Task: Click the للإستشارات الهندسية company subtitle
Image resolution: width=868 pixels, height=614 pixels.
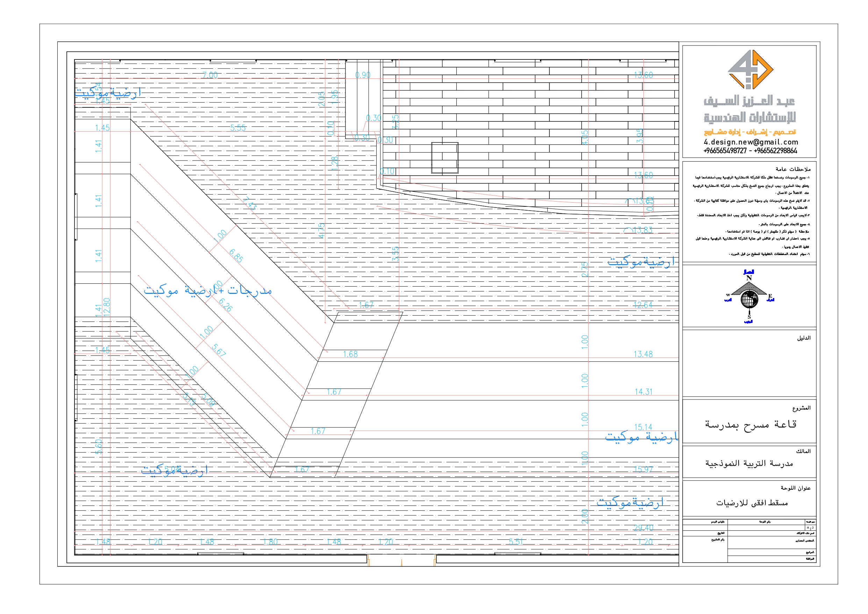Action: point(749,117)
